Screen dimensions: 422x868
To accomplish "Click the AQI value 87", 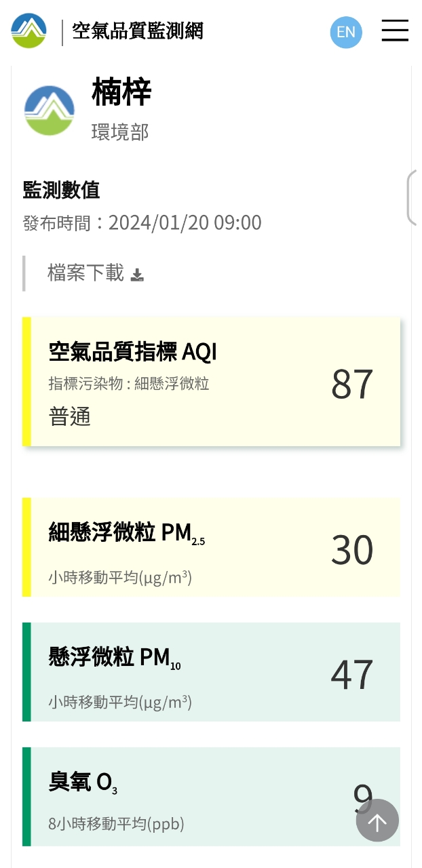I will point(352,384).
